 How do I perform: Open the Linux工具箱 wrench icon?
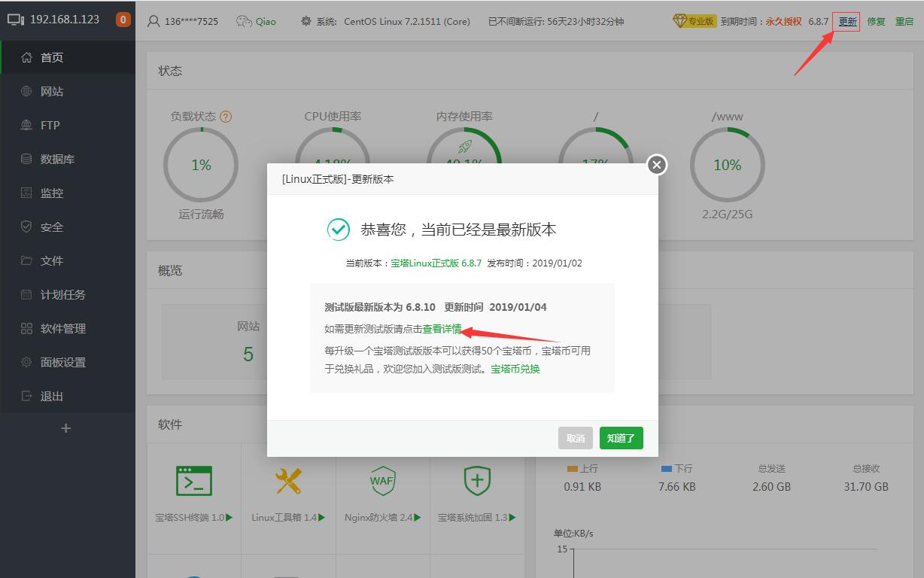(288, 480)
